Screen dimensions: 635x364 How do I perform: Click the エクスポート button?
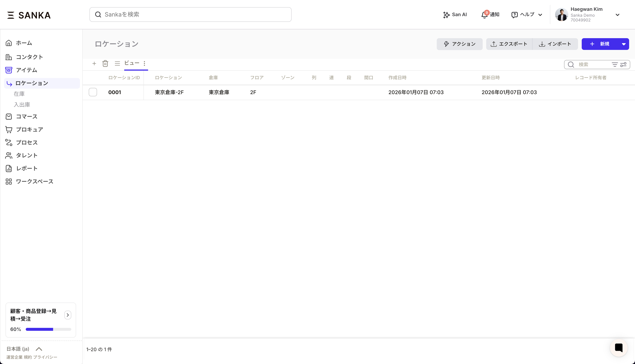509,44
